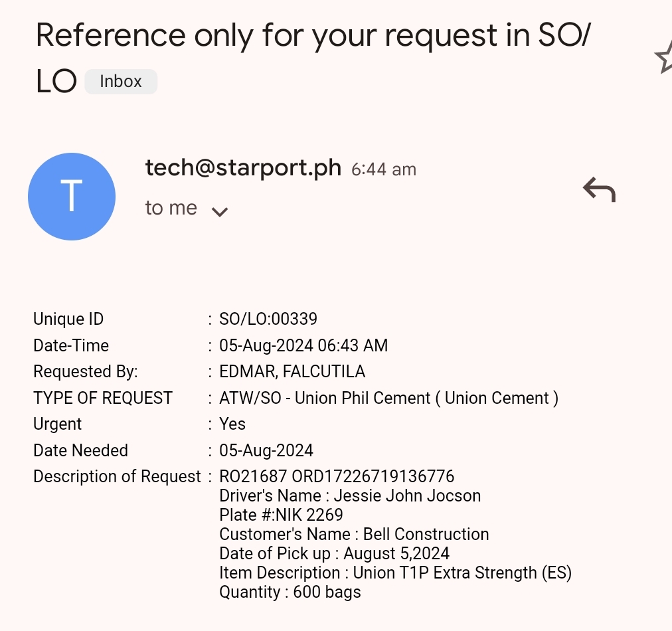Screen dimensions: 672x631
Task: Click sender address tech@starport.ph
Action: point(243,168)
